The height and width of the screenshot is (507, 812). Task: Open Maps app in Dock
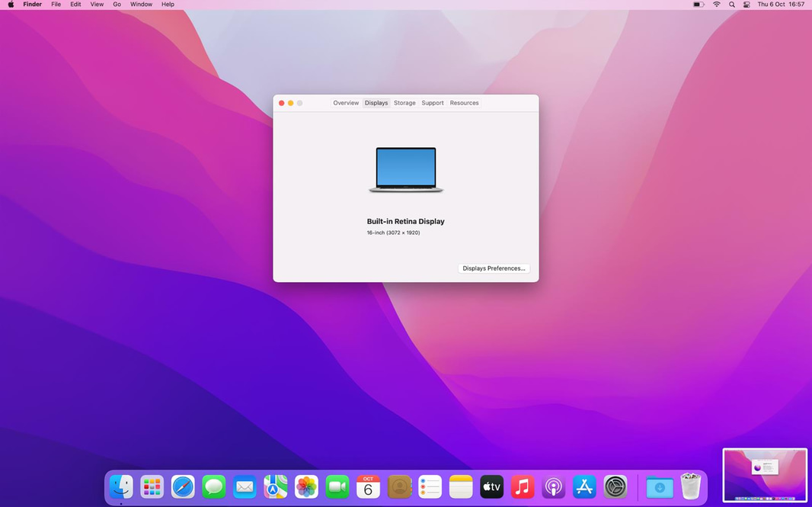click(x=276, y=486)
